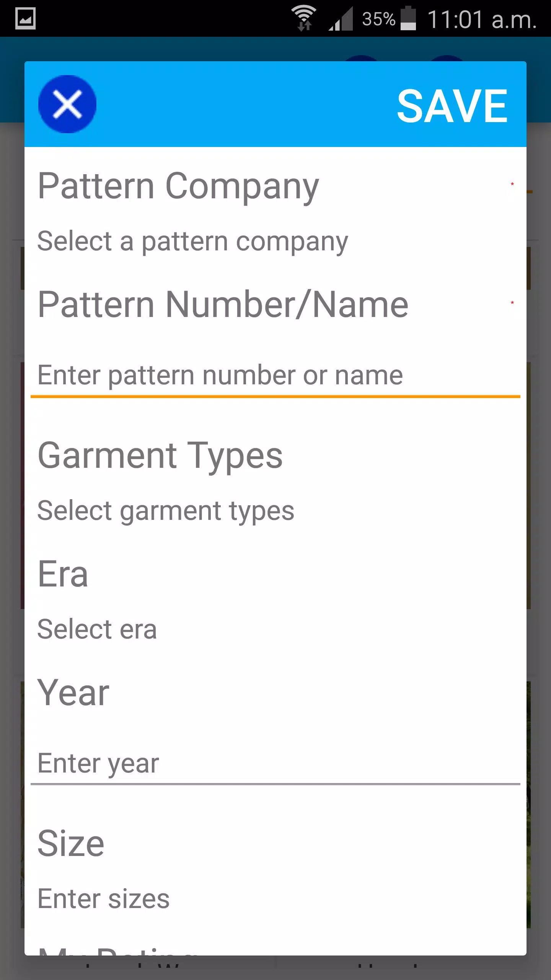Open the 'Select garment types' picker
This screenshot has height=980, width=551.
coord(166,511)
